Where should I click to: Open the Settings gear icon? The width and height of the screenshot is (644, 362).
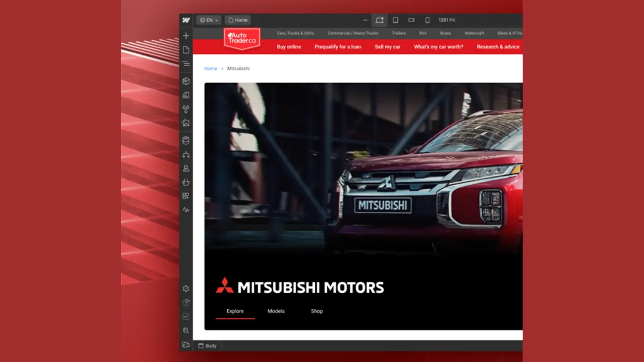[186, 289]
